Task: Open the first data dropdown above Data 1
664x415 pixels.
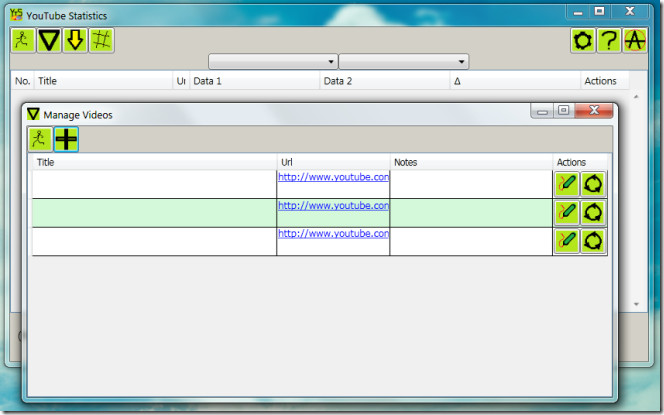Action: tap(273, 62)
